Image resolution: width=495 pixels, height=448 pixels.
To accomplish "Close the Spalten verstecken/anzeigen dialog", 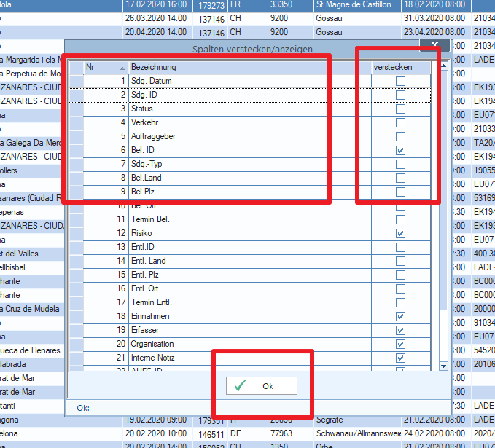I will 434,45.
